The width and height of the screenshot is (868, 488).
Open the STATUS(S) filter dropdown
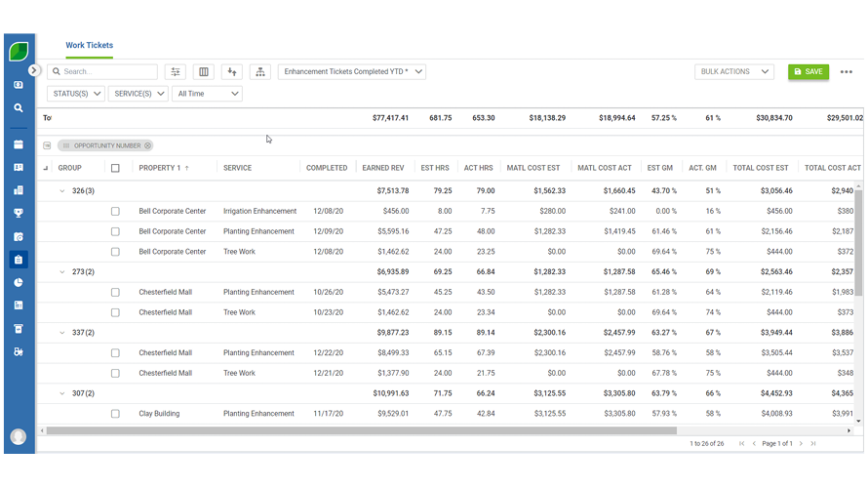point(76,94)
